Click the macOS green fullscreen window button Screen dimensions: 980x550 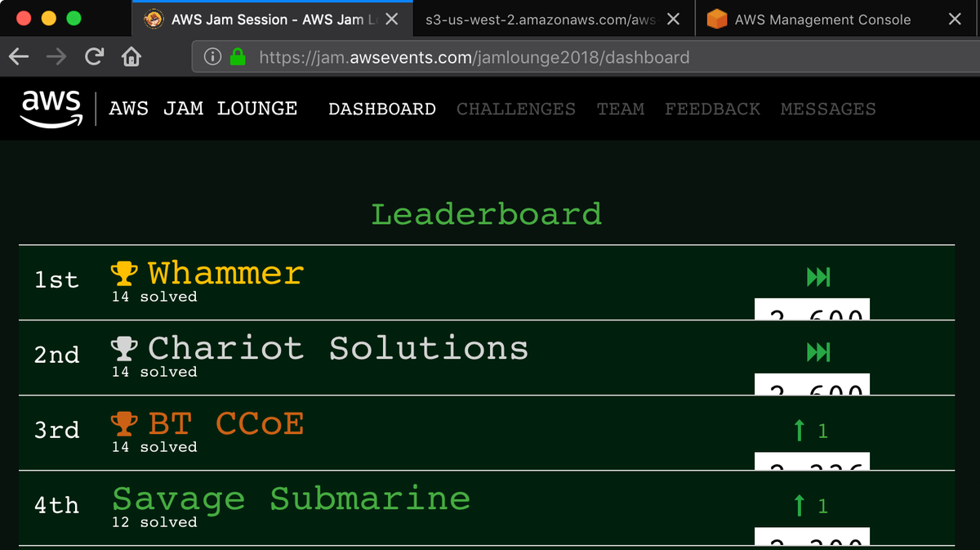[x=73, y=18]
